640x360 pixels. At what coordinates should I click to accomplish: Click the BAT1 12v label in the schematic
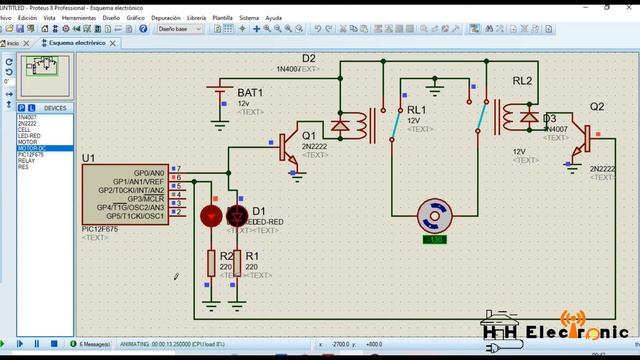[x=250, y=98]
